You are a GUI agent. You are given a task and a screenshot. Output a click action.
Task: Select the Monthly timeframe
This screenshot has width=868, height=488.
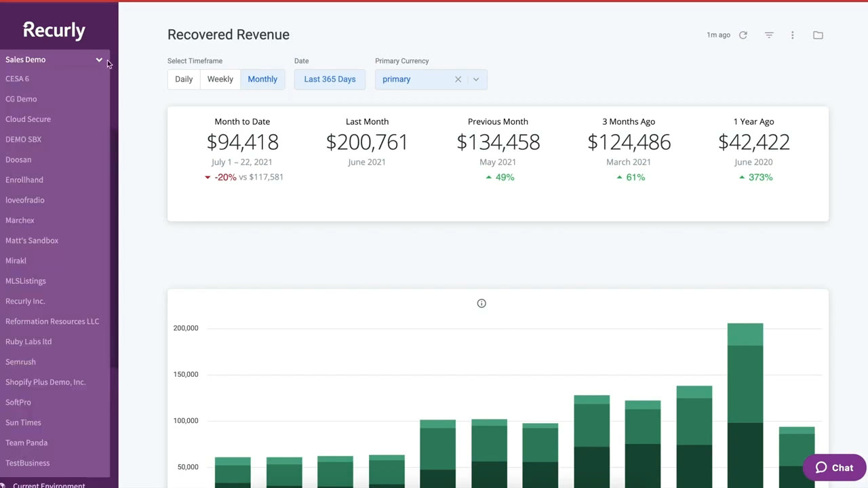(262, 79)
